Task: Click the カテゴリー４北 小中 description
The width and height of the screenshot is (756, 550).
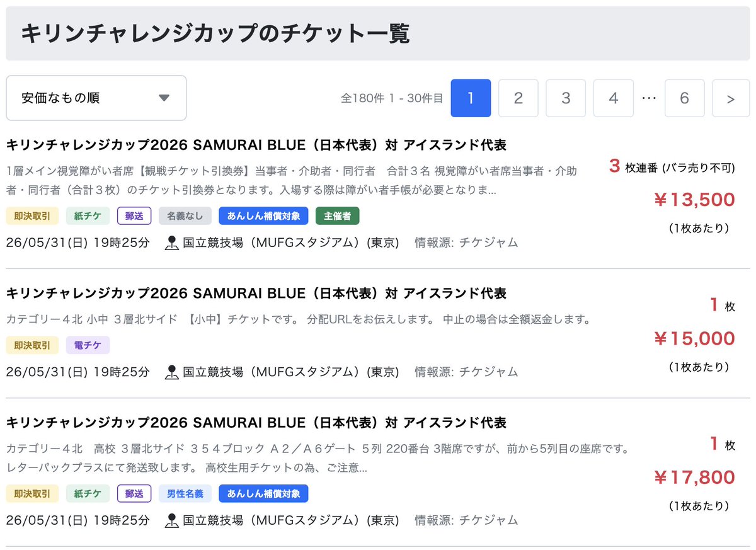Action: pos(299,319)
